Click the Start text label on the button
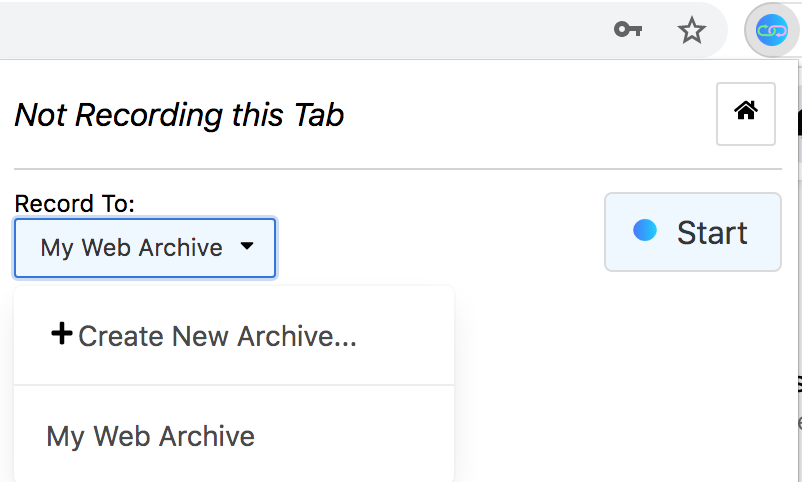802x482 pixels. [x=712, y=233]
